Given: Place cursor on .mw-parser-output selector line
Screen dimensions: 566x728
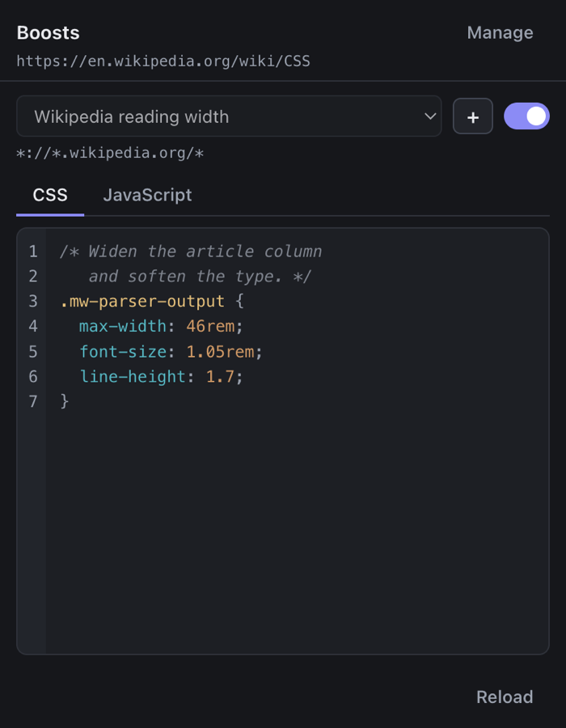Looking at the screenshot, I should pyautogui.click(x=152, y=302).
